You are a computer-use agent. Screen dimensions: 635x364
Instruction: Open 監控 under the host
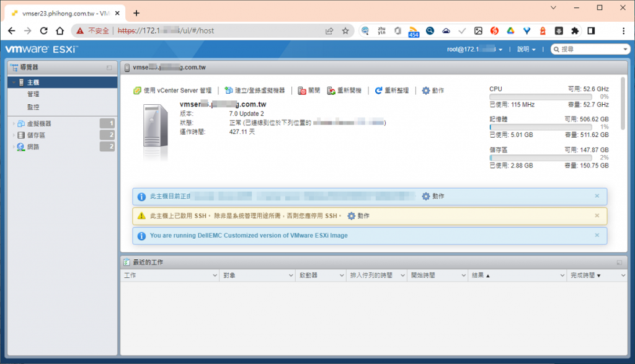tap(33, 107)
